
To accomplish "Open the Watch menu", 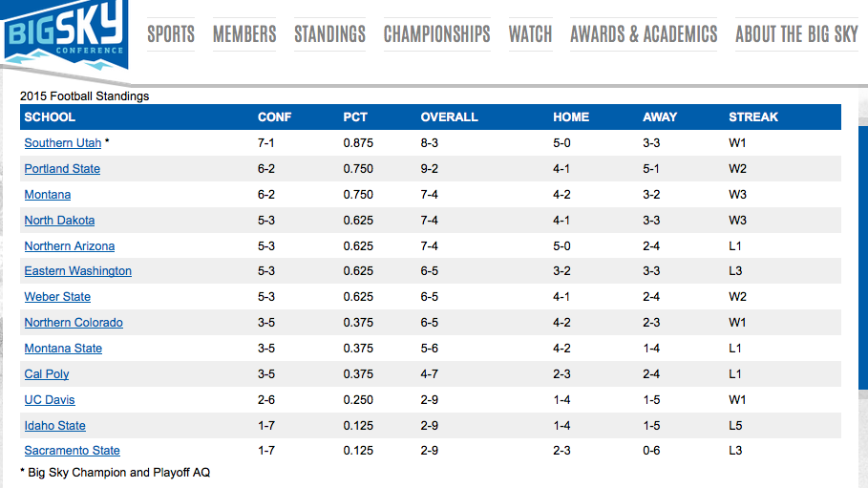I will (x=530, y=34).
